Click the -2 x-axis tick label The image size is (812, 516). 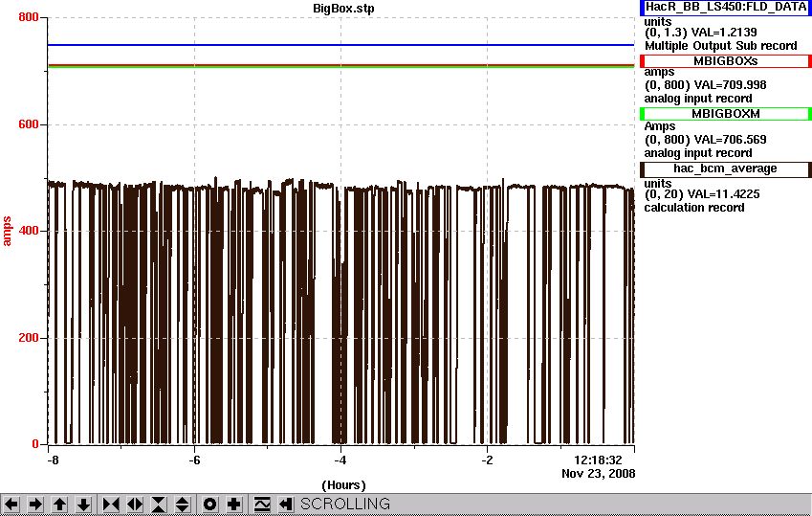(487, 460)
